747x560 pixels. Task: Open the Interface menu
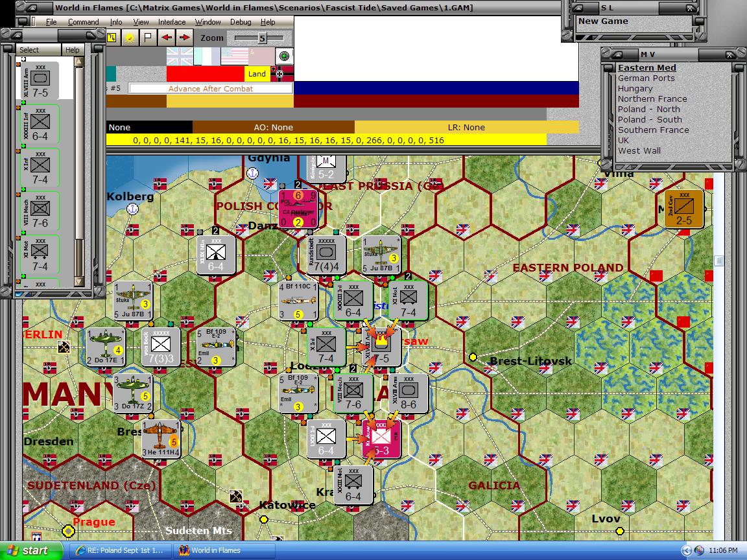(x=172, y=22)
